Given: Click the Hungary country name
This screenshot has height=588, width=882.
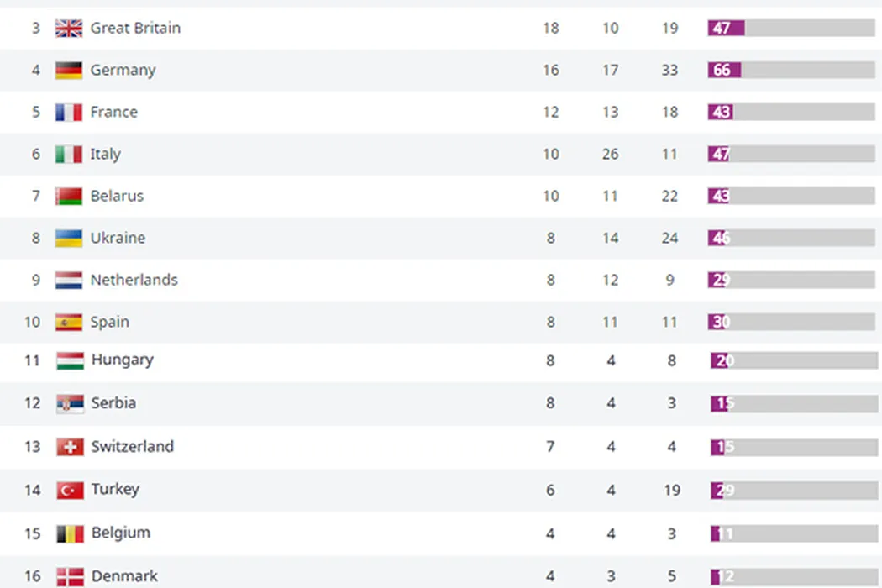Looking at the screenshot, I should (x=123, y=360).
